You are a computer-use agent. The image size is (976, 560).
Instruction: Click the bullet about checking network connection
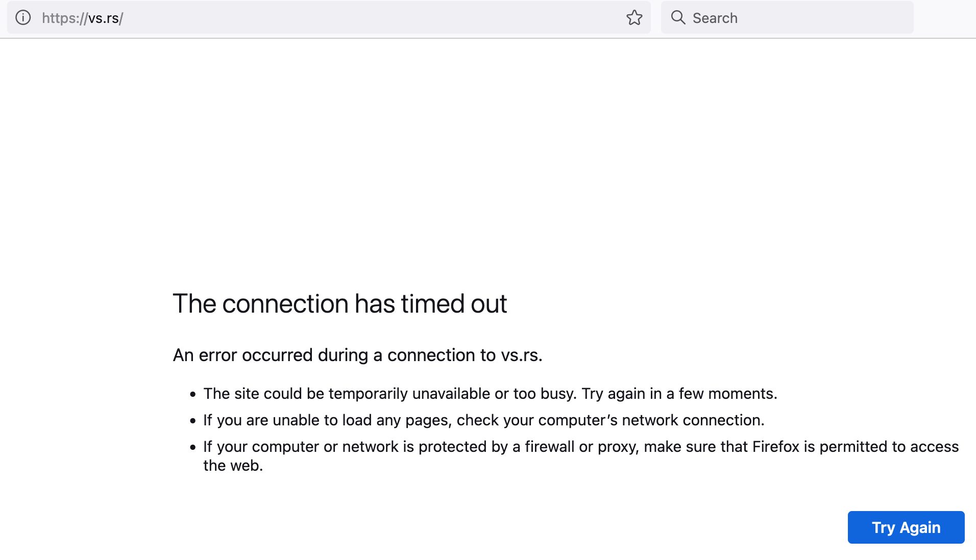484,420
